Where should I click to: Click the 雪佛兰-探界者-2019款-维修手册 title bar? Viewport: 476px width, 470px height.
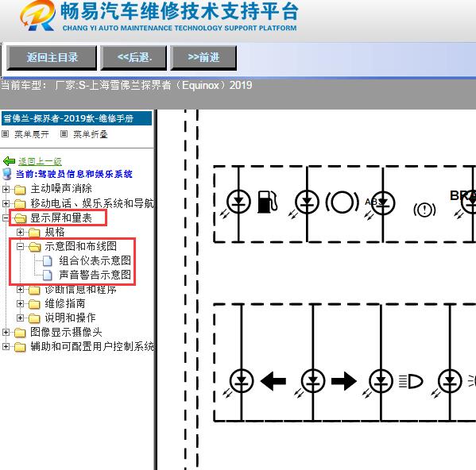click(76, 118)
